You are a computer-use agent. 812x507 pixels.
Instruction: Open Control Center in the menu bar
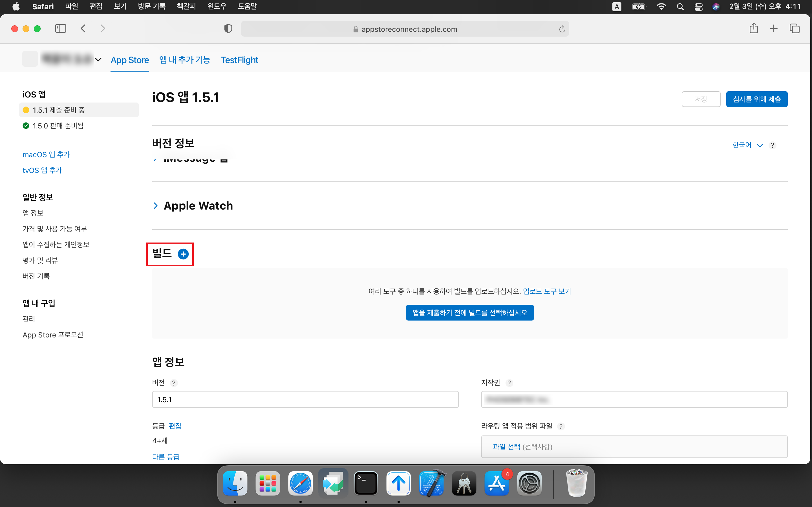pos(699,7)
